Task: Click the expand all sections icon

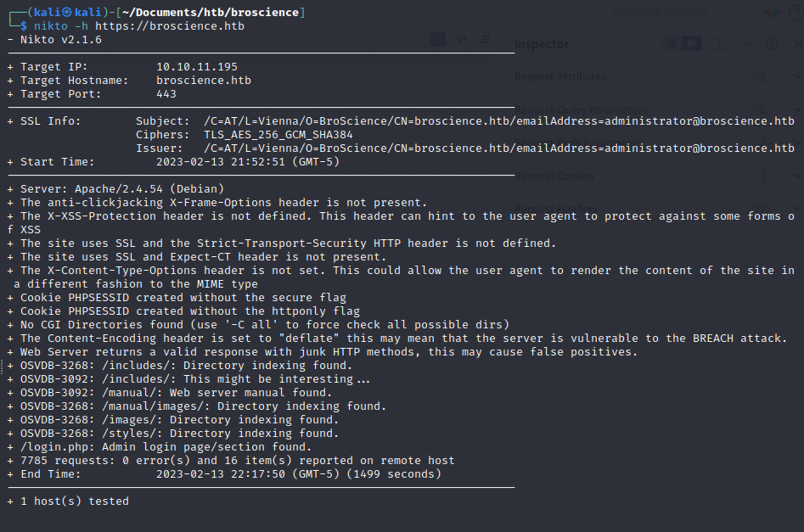Action: point(719,44)
